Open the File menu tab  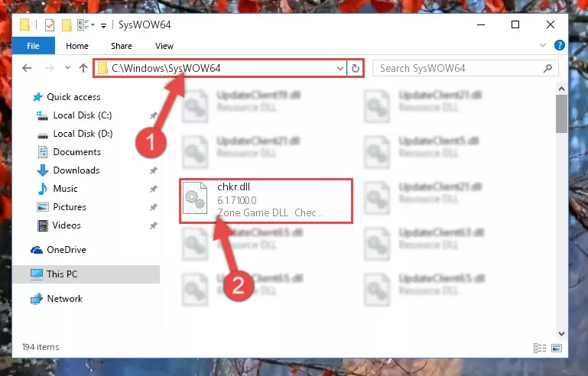[x=33, y=46]
